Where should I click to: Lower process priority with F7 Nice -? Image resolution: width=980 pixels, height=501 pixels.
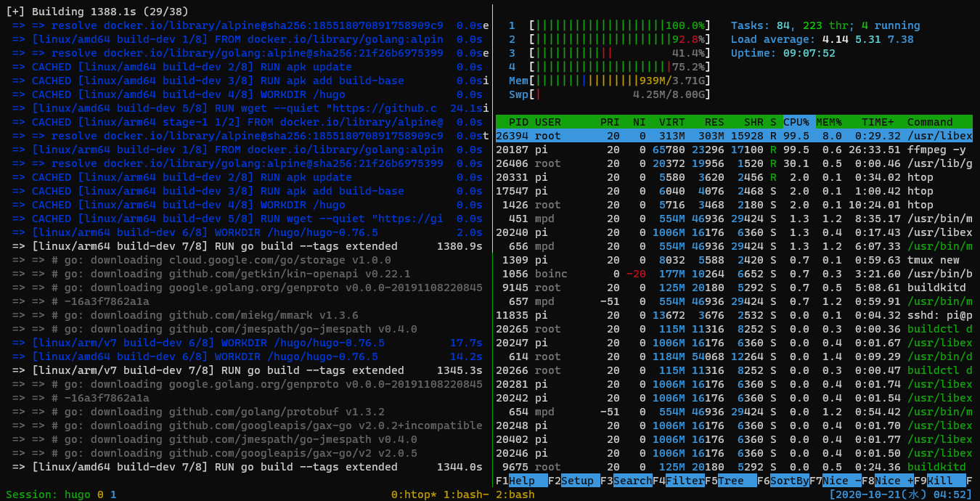point(836,480)
